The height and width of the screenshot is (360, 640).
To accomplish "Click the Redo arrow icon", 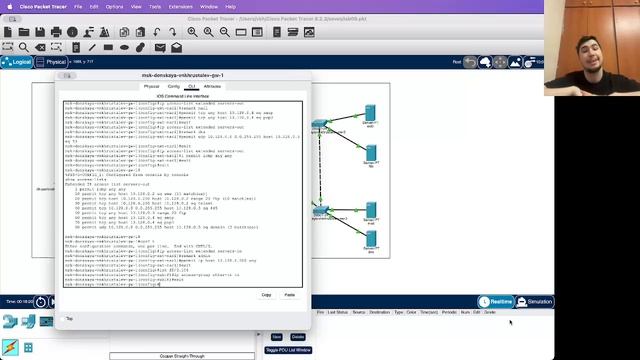I will [x=173, y=32].
